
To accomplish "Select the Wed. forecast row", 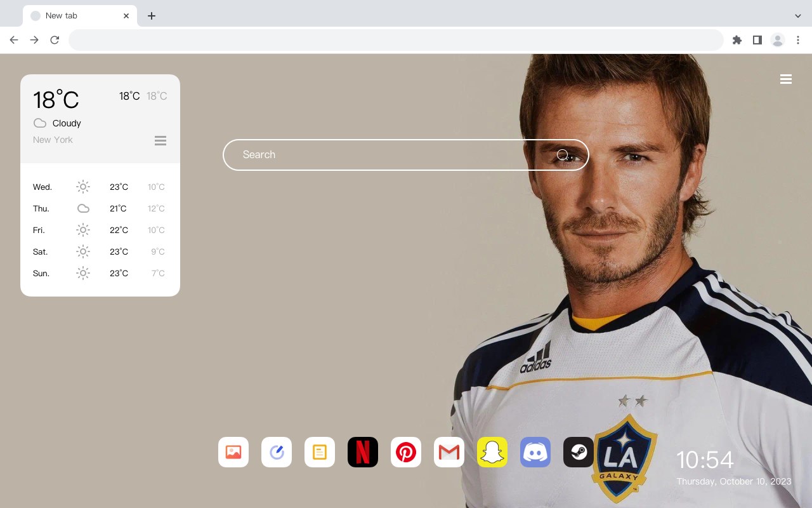I will 100,187.
